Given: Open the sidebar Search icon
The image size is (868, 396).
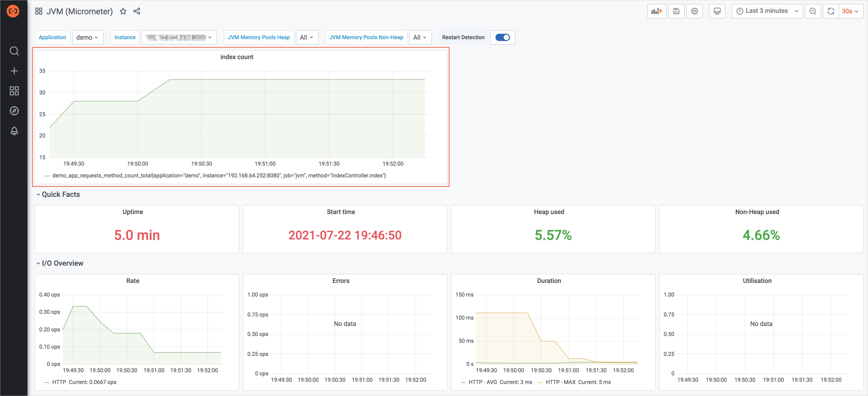Looking at the screenshot, I should pos(14,51).
